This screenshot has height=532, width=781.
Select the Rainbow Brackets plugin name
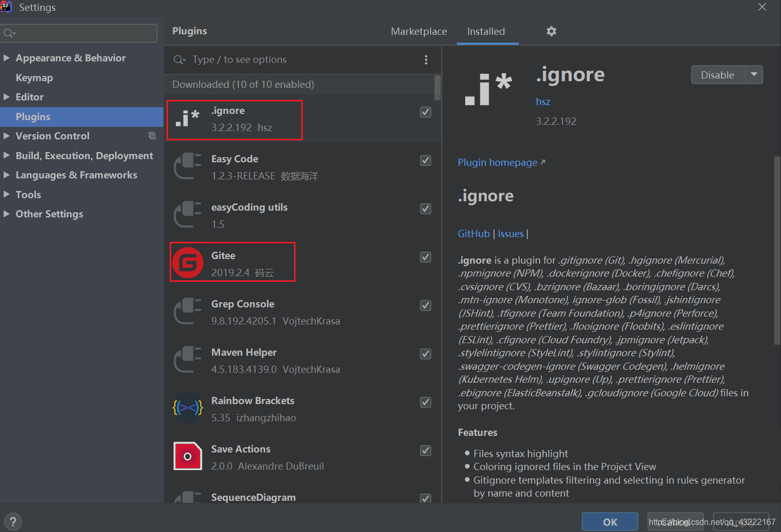253,400
